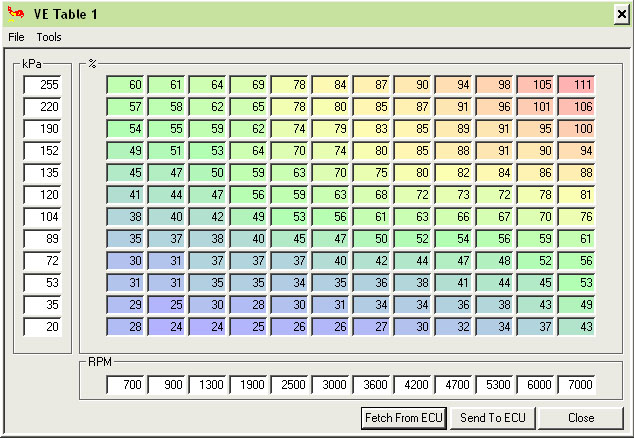Open the File menu
Viewport: 634px width, 438px height.
(x=16, y=37)
